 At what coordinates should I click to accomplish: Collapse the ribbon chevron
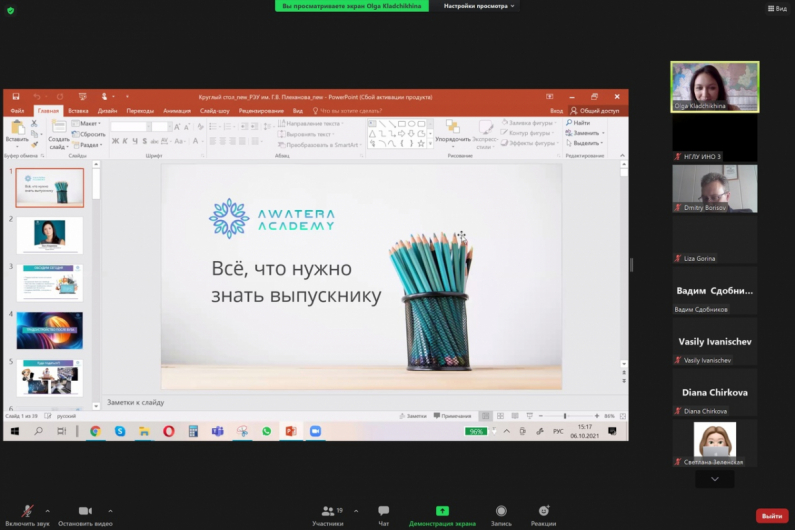(x=623, y=156)
